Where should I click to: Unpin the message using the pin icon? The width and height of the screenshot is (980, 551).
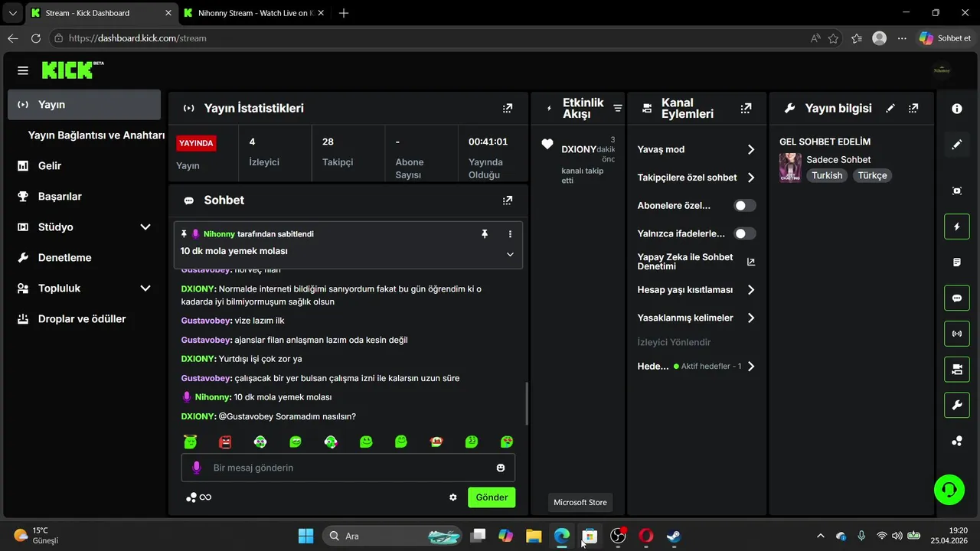[x=485, y=234]
